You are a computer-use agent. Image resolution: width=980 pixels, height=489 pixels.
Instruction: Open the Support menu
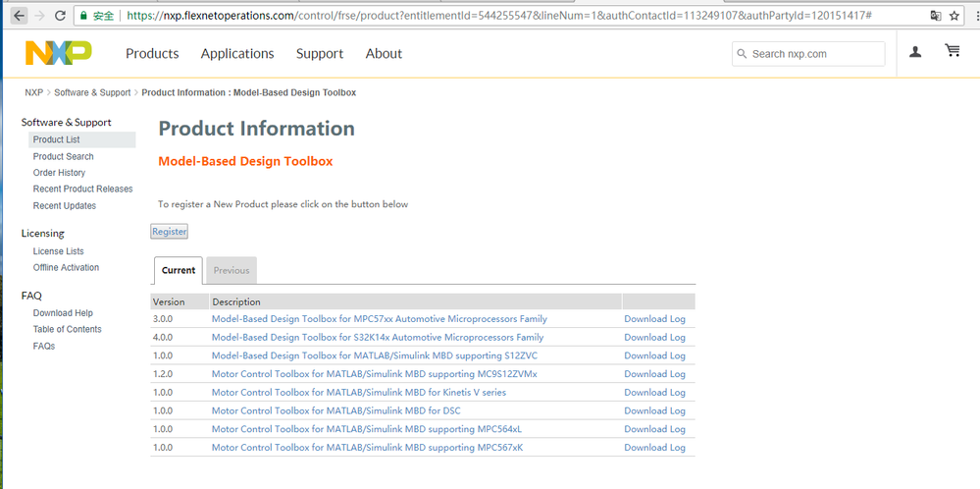(320, 54)
